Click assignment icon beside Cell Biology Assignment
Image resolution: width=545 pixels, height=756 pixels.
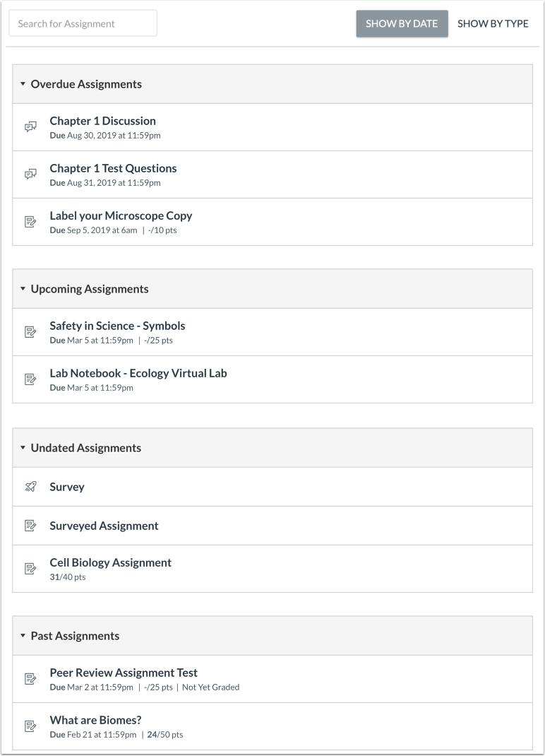pyautogui.click(x=30, y=569)
